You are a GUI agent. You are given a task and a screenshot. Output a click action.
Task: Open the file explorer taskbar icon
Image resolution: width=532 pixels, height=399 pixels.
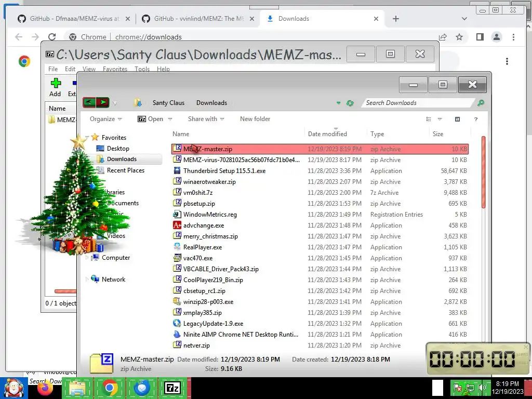click(x=77, y=389)
